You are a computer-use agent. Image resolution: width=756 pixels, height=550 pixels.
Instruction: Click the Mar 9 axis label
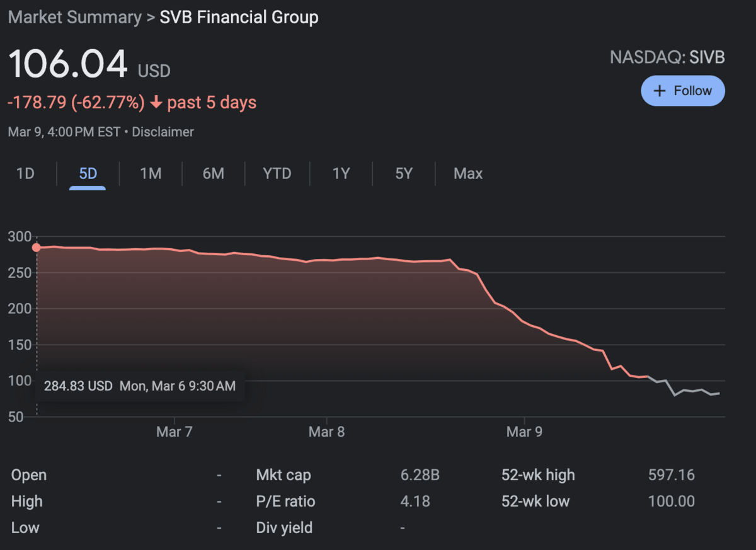[524, 432]
